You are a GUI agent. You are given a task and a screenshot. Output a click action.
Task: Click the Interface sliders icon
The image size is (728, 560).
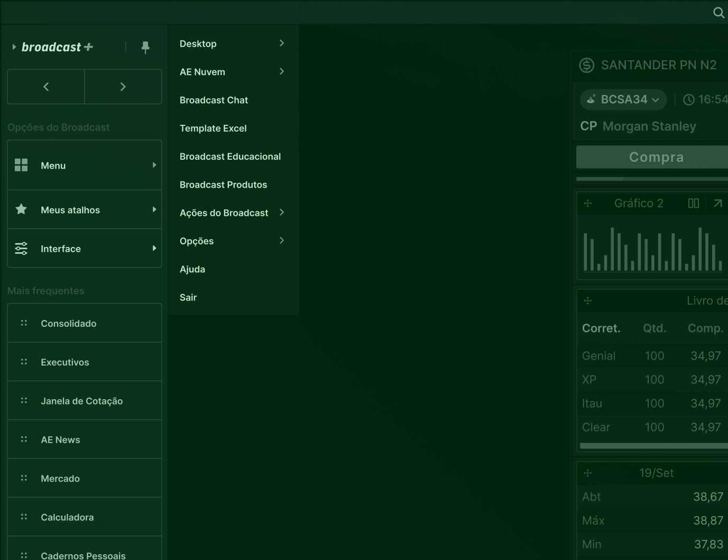click(21, 249)
